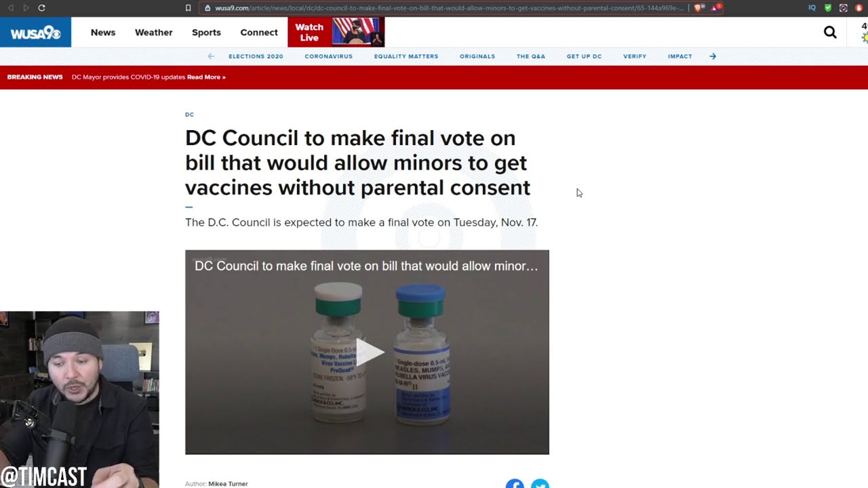
Task: Open the Verify topic tab
Action: (x=635, y=56)
